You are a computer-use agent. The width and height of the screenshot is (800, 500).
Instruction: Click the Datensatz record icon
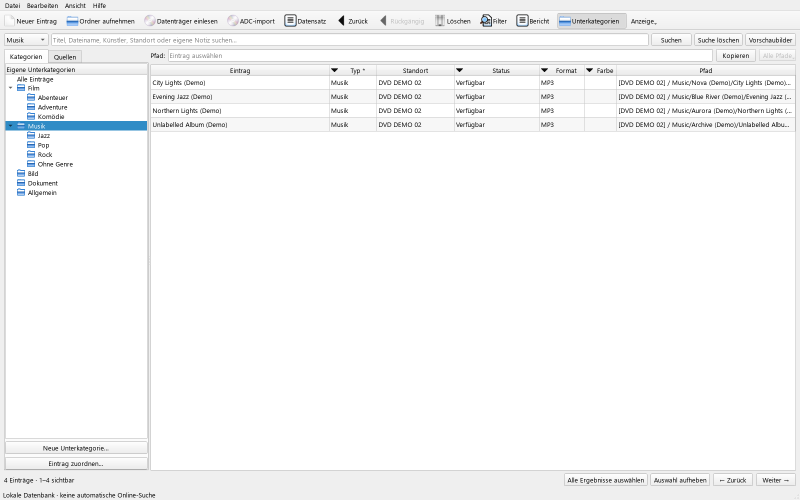(x=290, y=21)
